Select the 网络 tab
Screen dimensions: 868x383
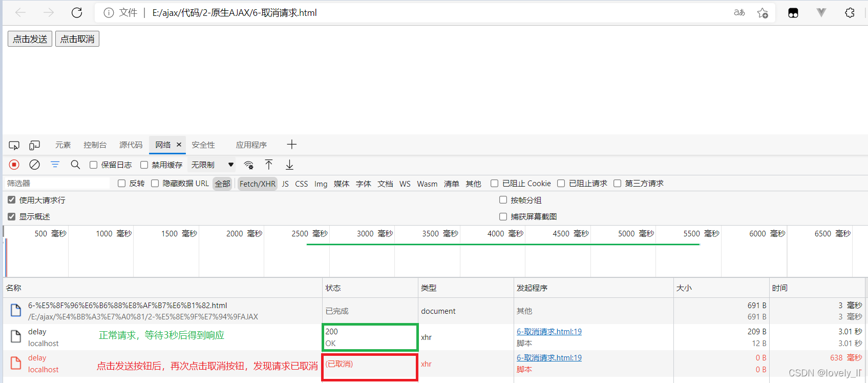pos(163,145)
